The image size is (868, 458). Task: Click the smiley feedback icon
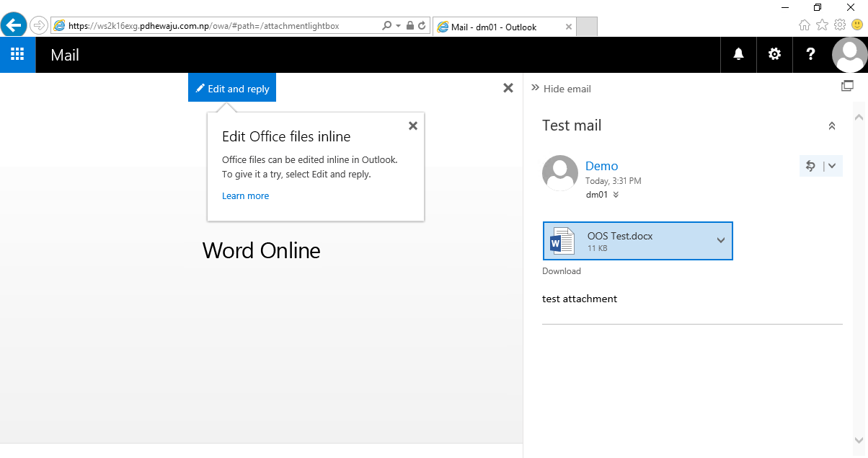(x=857, y=25)
